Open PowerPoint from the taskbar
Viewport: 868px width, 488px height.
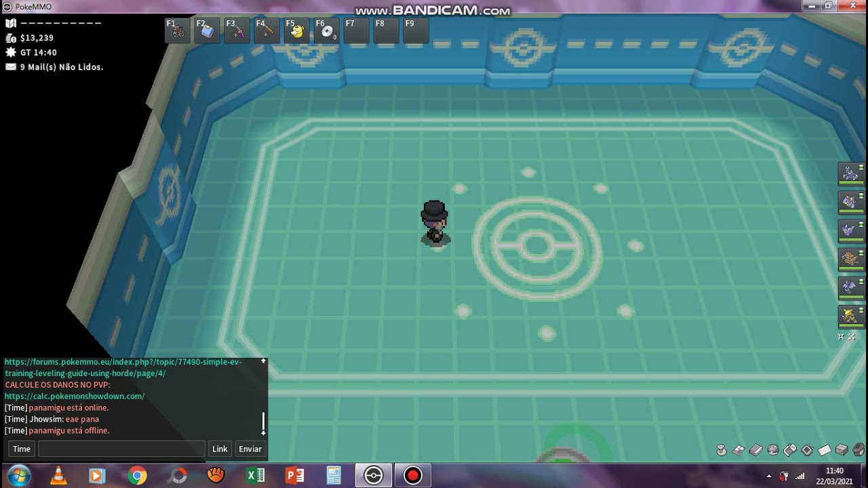[x=295, y=476]
